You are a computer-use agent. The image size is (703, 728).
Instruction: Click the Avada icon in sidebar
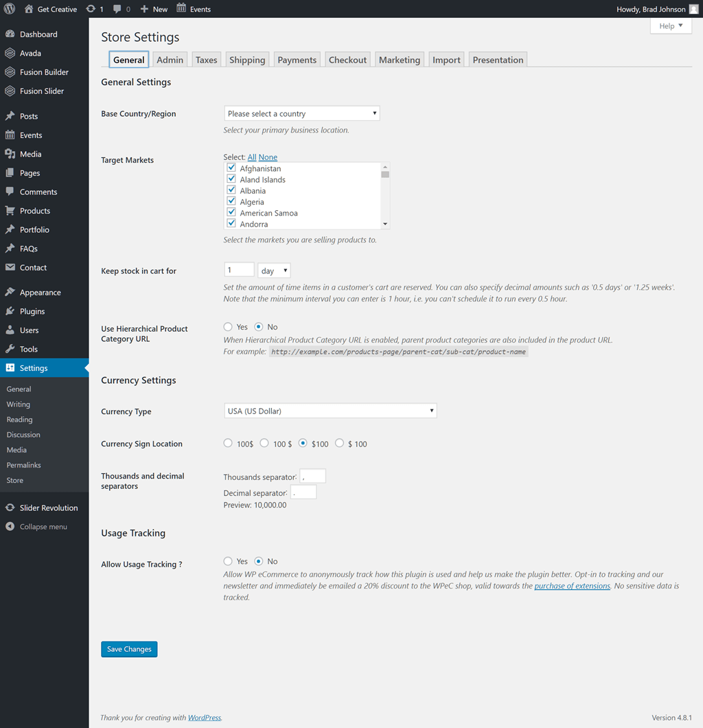tap(10, 53)
